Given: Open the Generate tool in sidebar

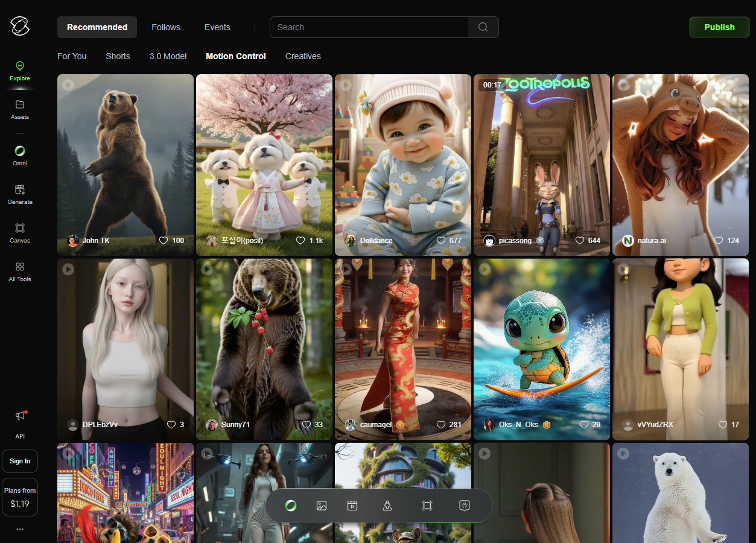Looking at the screenshot, I should click(x=20, y=194).
